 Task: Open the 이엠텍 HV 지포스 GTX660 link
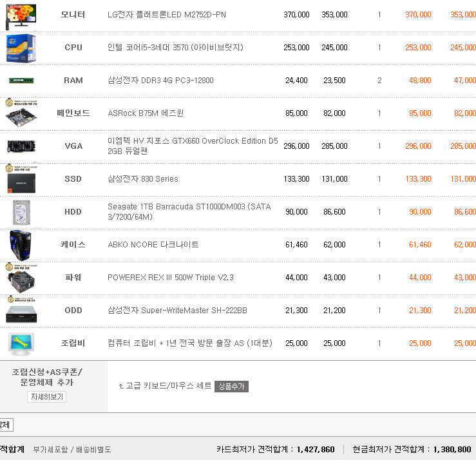[x=193, y=146]
